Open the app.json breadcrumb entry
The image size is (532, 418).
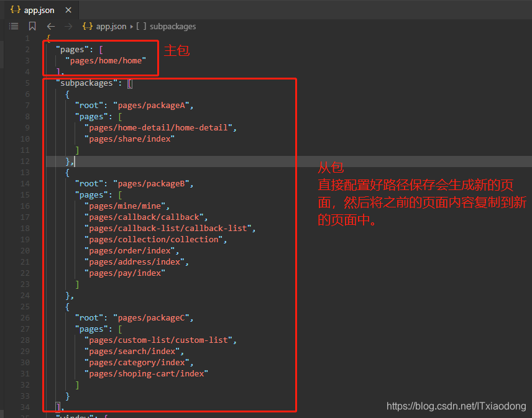tap(111, 26)
